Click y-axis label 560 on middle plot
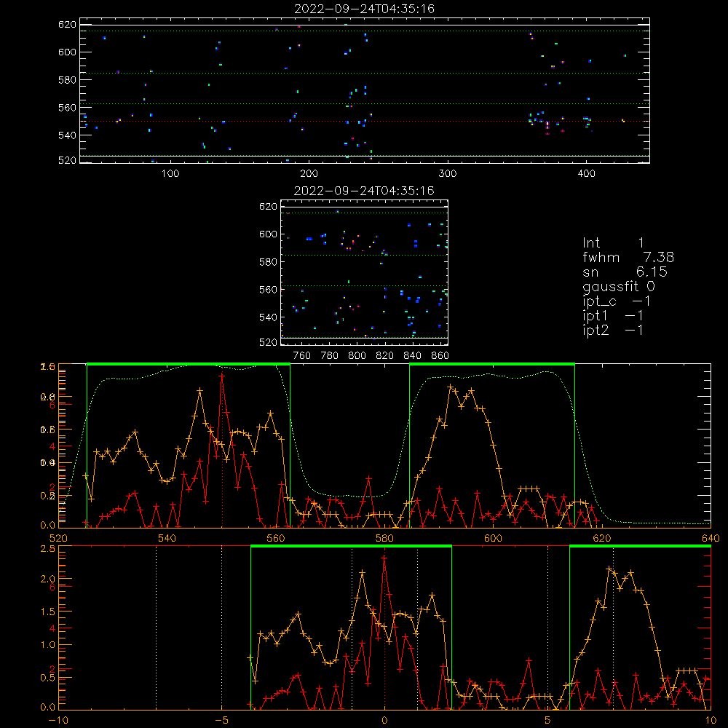The image size is (728, 728). (x=268, y=290)
